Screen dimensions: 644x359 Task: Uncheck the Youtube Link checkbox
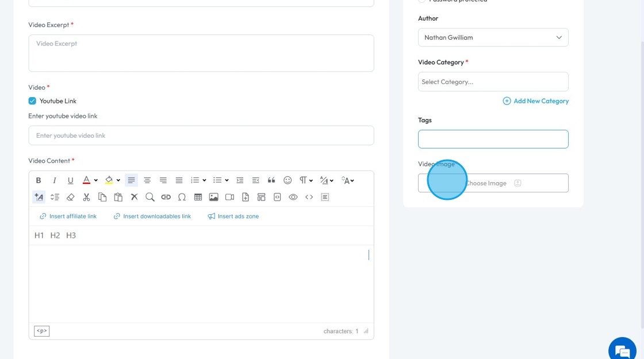(32, 101)
